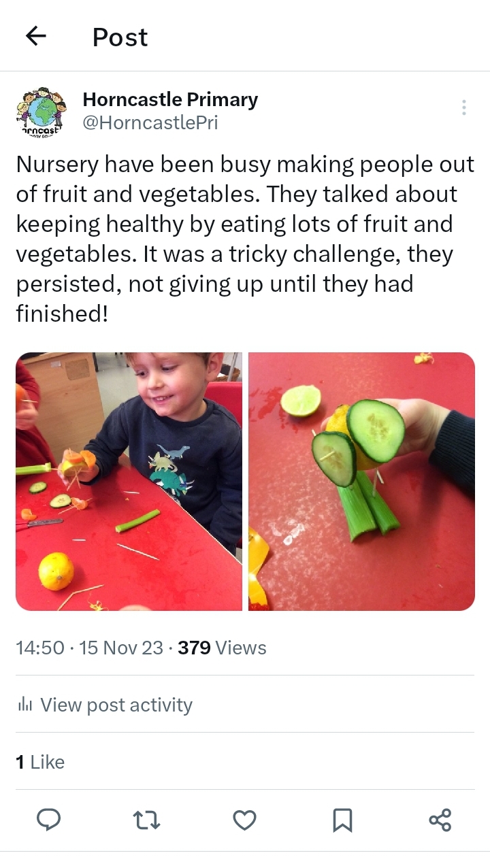Open the share icon
Screen dimensions: 490x868
pos(440,820)
